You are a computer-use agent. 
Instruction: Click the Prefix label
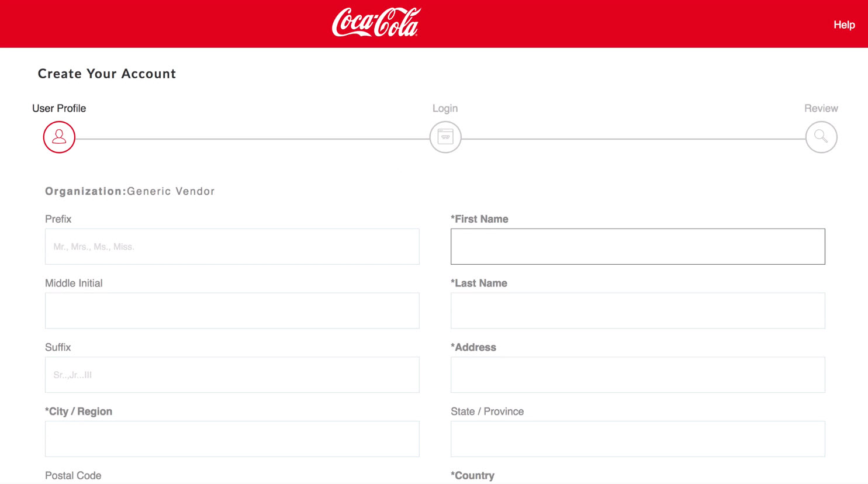tap(58, 219)
